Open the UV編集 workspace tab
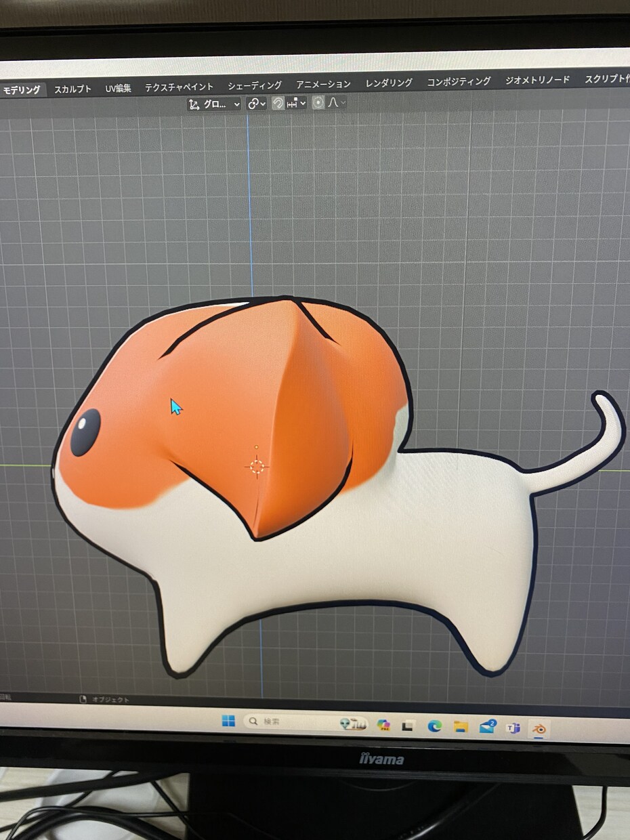The image size is (630, 840). pyautogui.click(x=119, y=89)
